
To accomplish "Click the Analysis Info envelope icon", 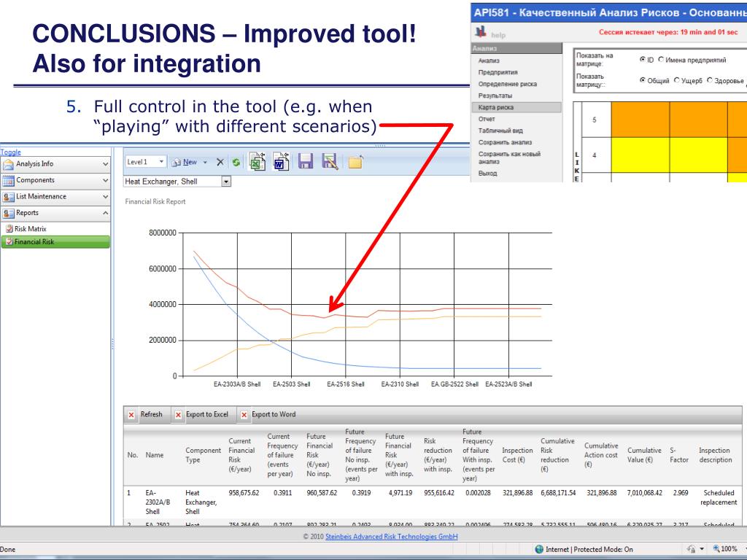I will (8, 165).
